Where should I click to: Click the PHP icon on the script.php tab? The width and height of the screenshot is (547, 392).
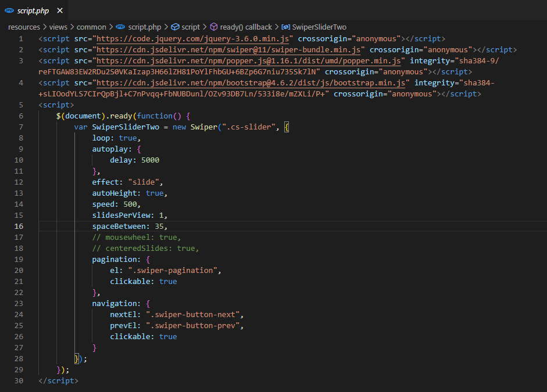click(9, 10)
